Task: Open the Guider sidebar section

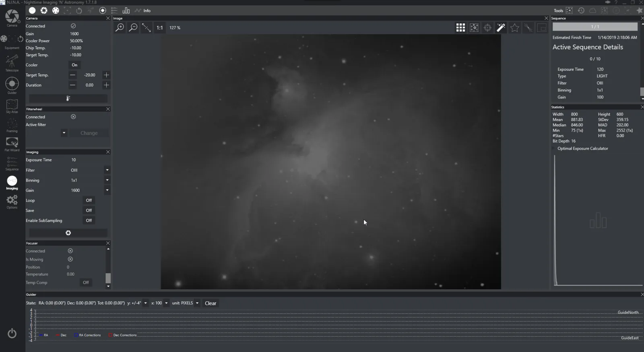Action: point(12,86)
